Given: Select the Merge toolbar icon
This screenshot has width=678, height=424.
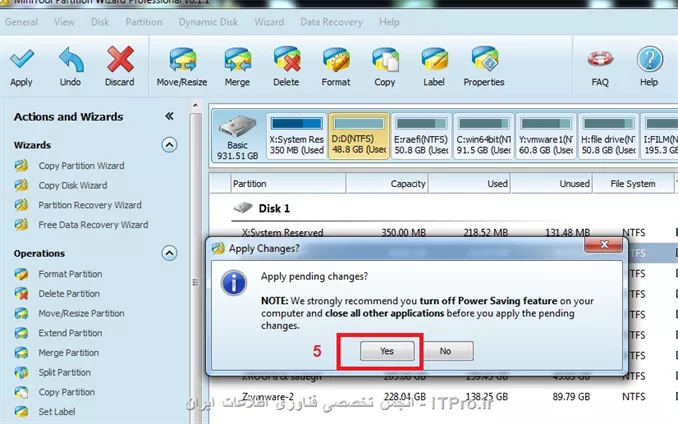Looking at the screenshot, I should (237, 59).
